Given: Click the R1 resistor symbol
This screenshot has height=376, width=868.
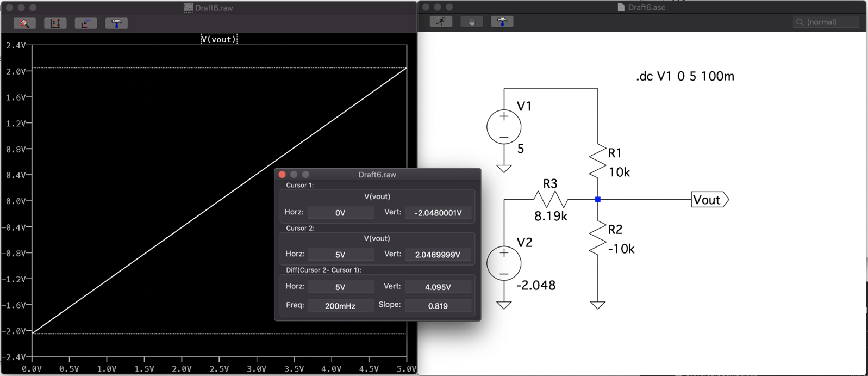Looking at the screenshot, I should (597, 161).
